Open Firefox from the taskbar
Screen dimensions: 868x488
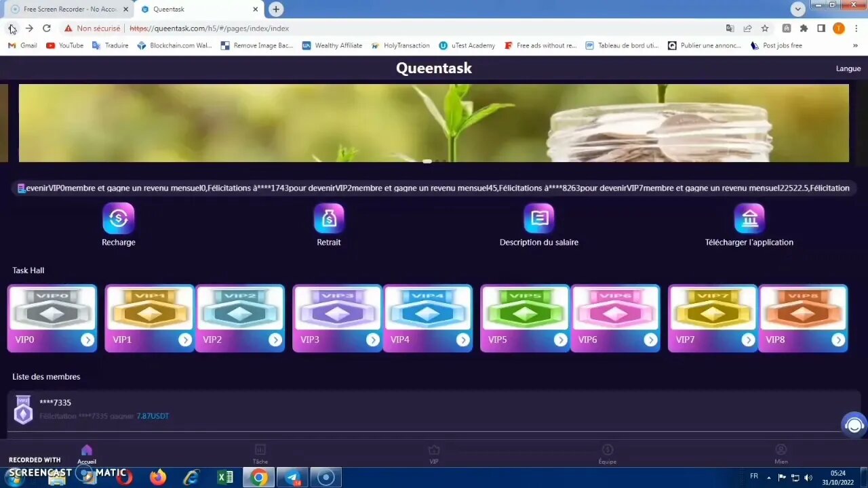pyautogui.click(x=158, y=477)
